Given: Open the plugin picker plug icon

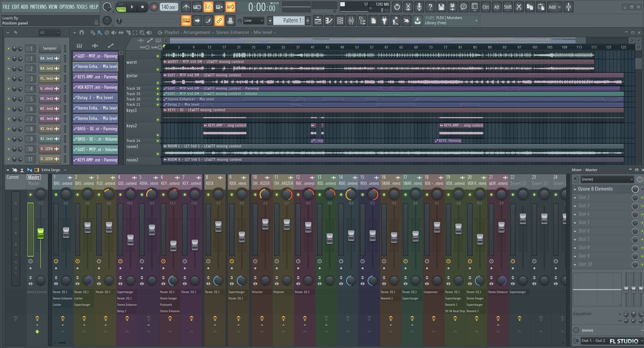Looking at the screenshot, I should click(384, 21).
